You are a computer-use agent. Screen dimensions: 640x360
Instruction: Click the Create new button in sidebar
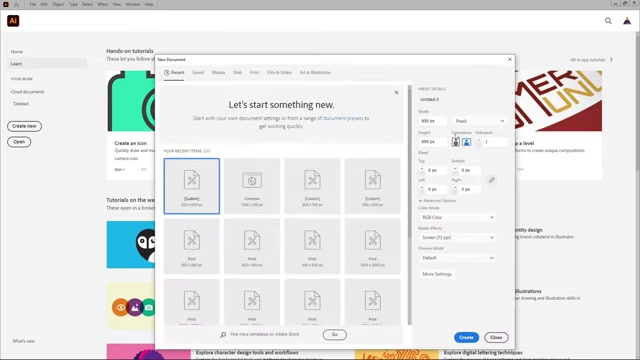pyautogui.click(x=24, y=126)
